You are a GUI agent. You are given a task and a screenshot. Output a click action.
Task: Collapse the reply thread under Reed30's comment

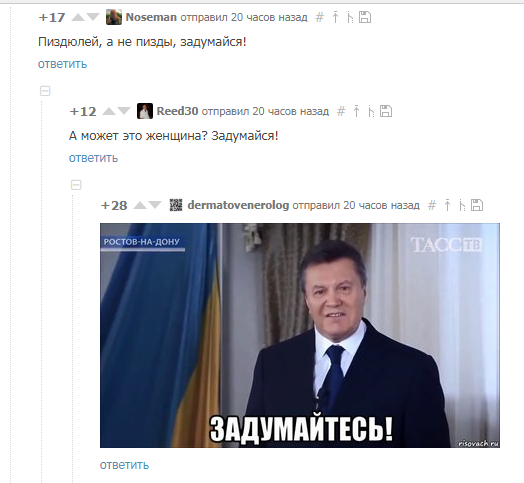(76, 185)
